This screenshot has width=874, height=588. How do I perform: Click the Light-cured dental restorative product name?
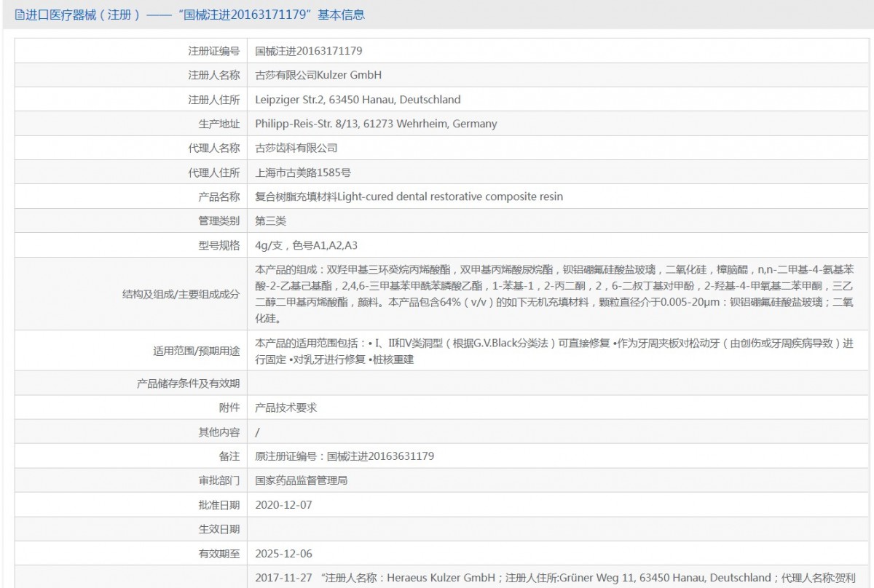409,196
